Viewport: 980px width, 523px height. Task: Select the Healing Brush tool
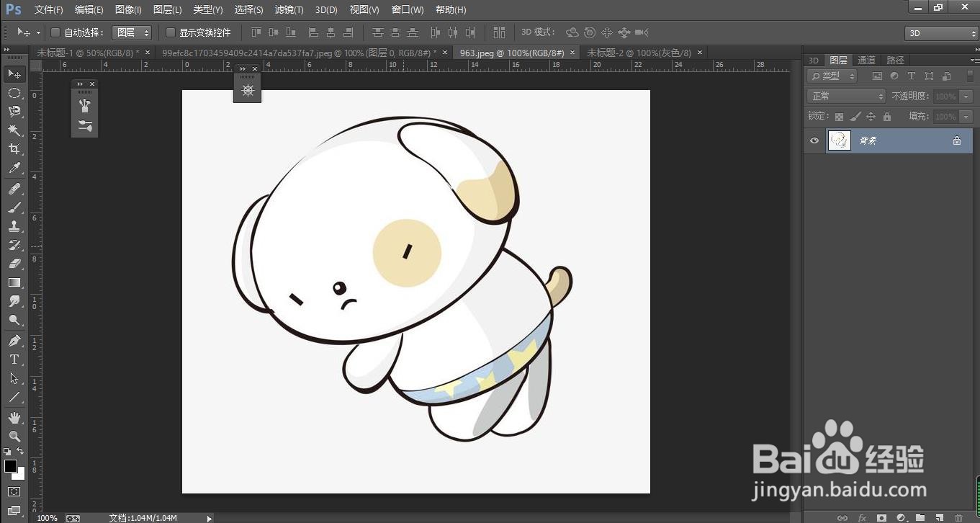pyautogui.click(x=14, y=189)
